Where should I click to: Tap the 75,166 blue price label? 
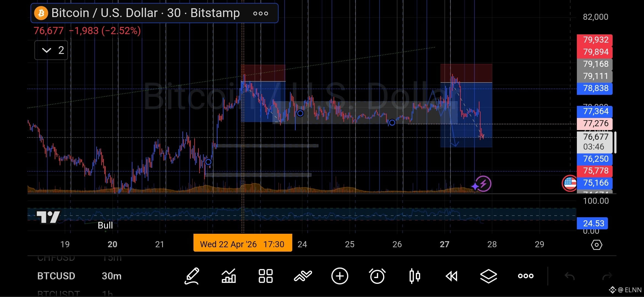(x=595, y=183)
